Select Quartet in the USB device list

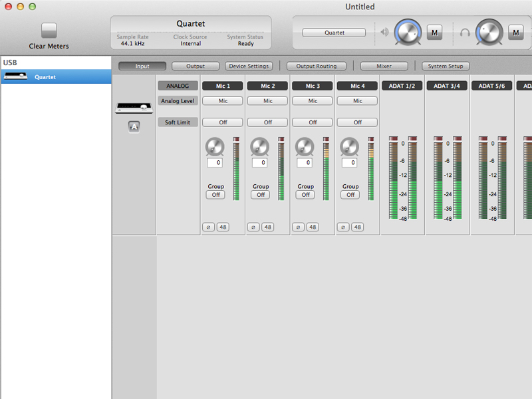[x=57, y=76]
